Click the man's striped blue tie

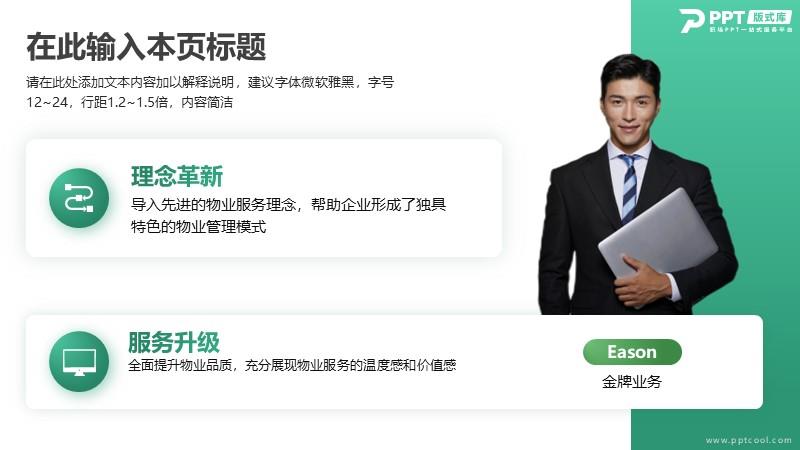[629, 188]
